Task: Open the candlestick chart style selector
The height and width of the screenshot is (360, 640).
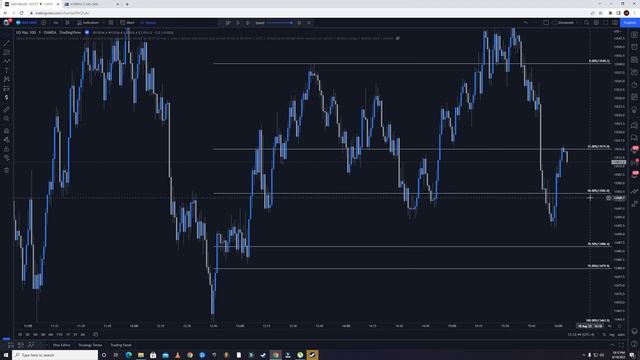Action: click(67, 23)
